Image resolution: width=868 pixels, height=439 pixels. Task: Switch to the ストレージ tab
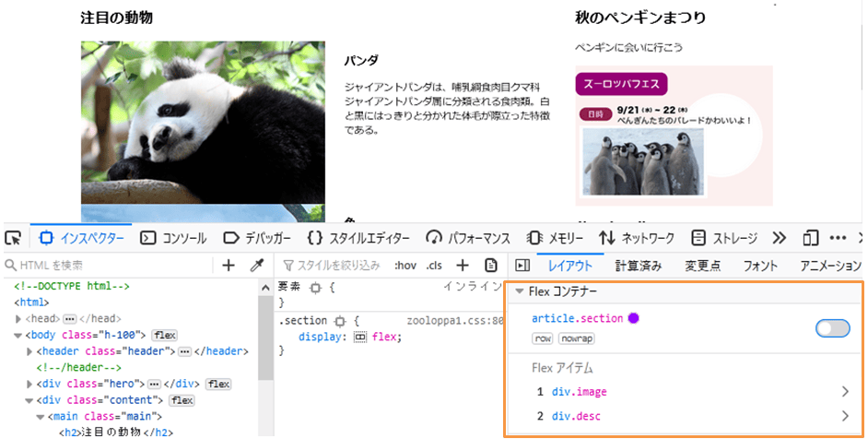coord(724,238)
